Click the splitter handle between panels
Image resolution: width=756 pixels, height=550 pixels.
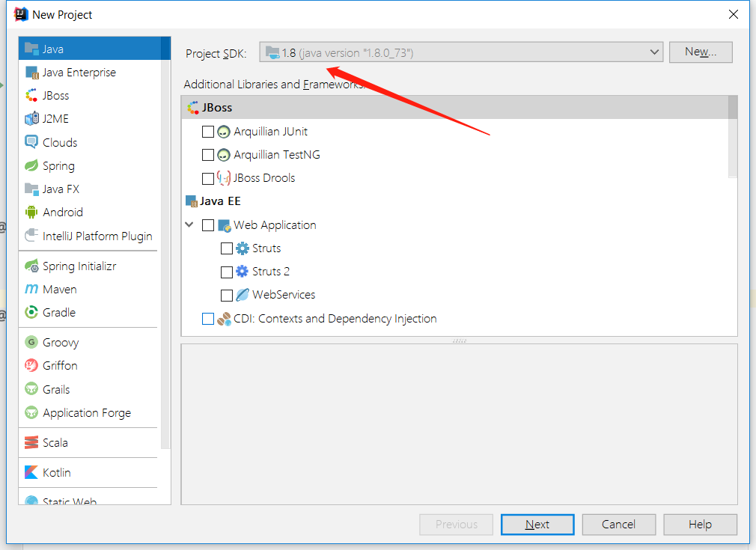point(460,340)
